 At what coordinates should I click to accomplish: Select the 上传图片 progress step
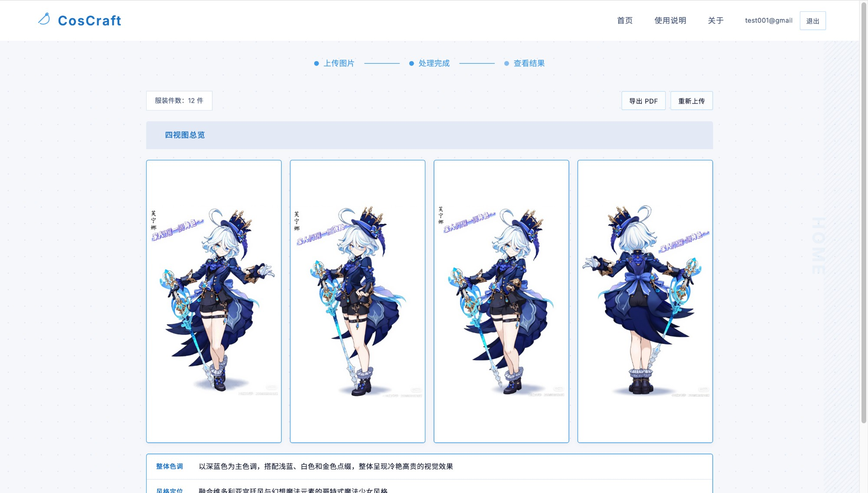(x=334, y=63)
